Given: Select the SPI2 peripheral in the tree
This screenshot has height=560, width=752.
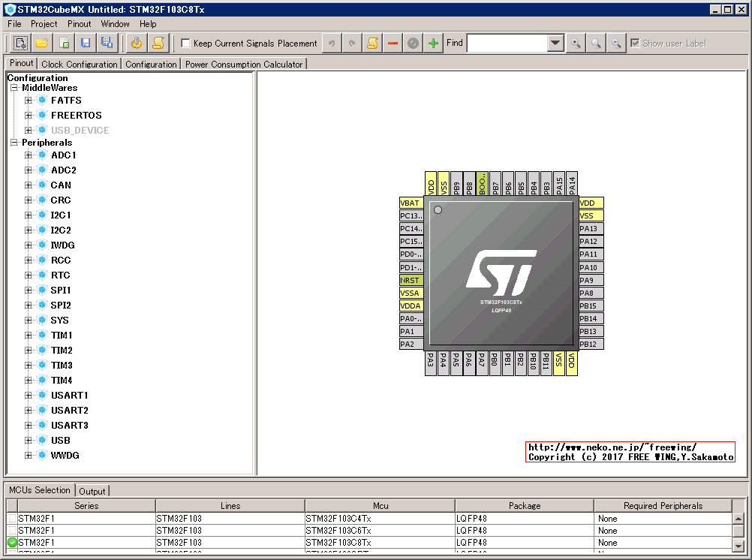Looking at the screenshot, I should pyautogui.click(x=61, y=306).
